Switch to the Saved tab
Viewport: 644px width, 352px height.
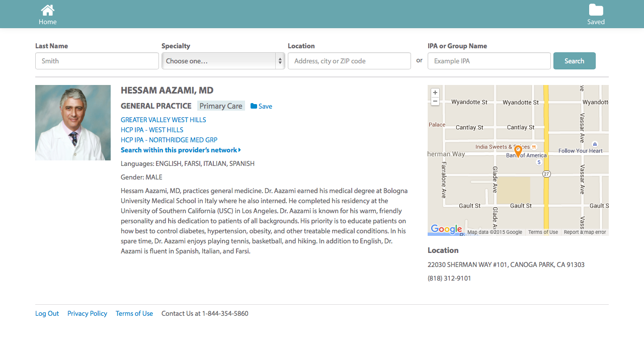(596, 14)
